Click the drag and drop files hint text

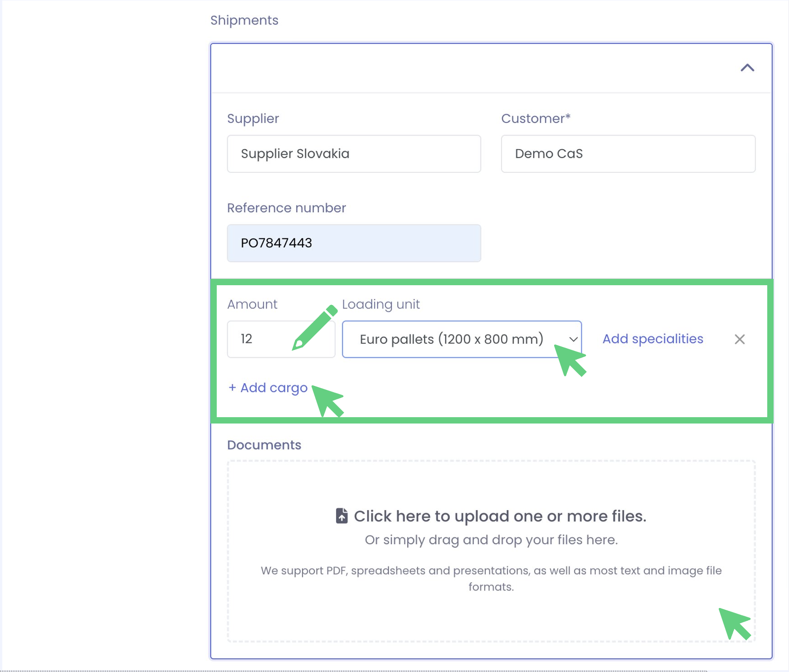[491, 540]
